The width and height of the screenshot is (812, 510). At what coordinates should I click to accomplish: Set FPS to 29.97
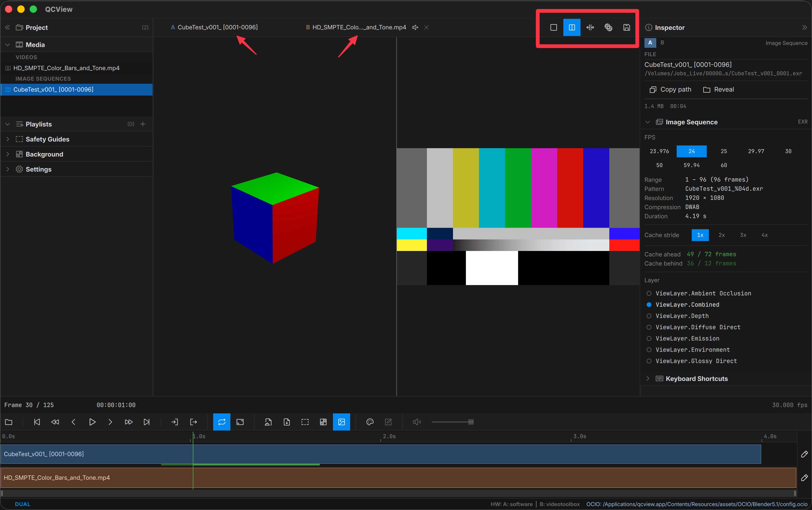(756, 151)
